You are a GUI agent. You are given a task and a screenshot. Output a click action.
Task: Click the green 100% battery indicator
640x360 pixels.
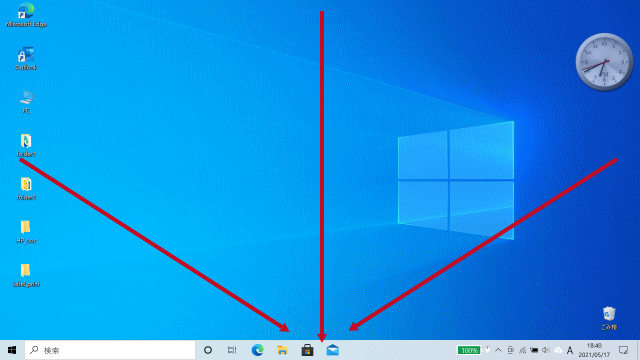[469, 350]
